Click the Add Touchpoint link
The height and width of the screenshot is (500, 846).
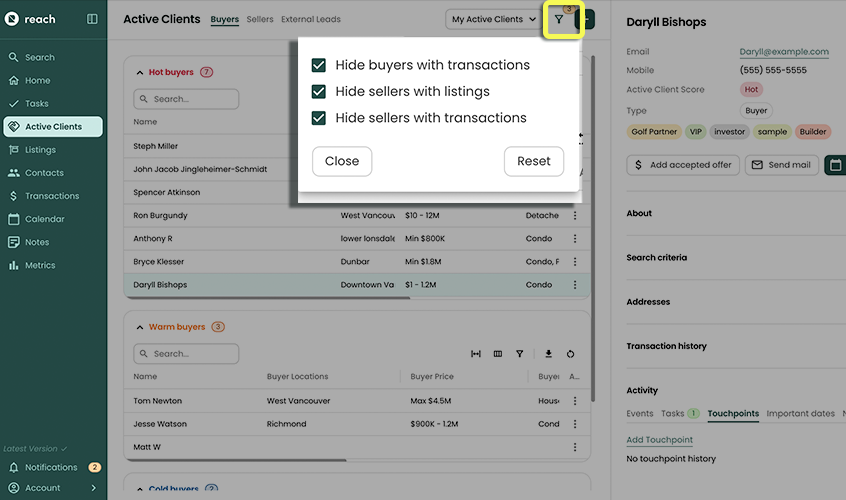tap(659, 440)
